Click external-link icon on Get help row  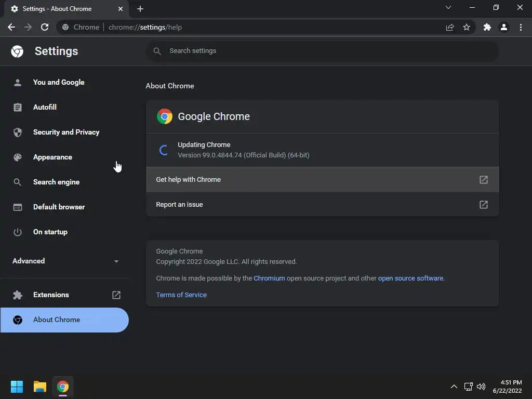tap(484, 179)
